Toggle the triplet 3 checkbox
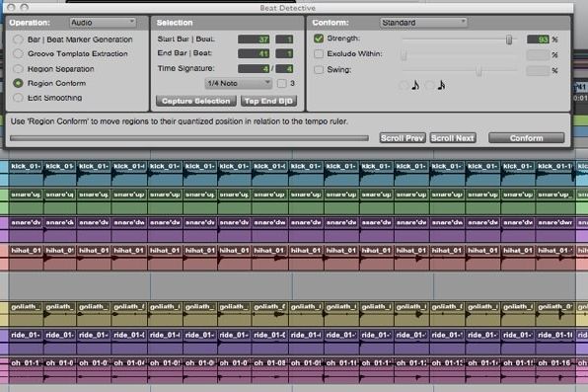The width and height of the screenshot is (588, 392). (x=281, y=83)
